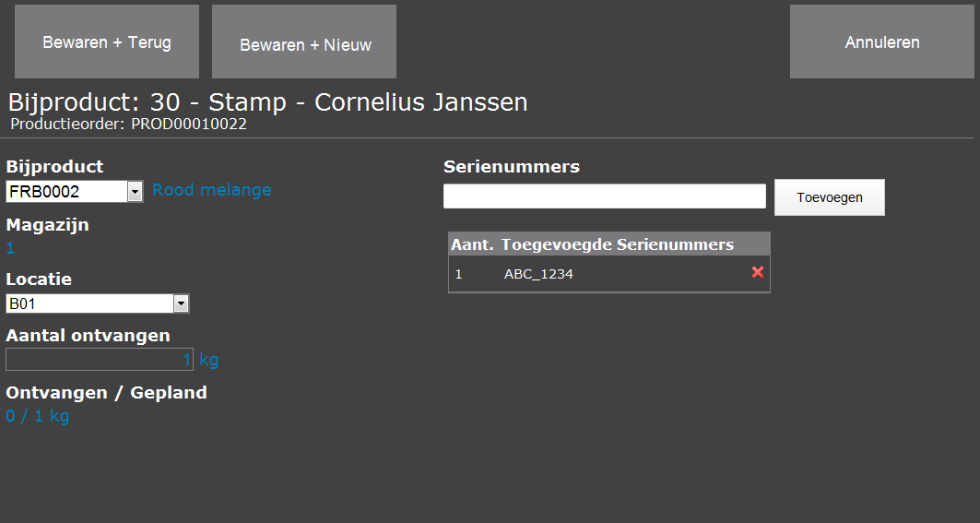The width and height of the screenshot is (980, 523).
Task: Click the Rood melange product link
Action: pos(212,190)
